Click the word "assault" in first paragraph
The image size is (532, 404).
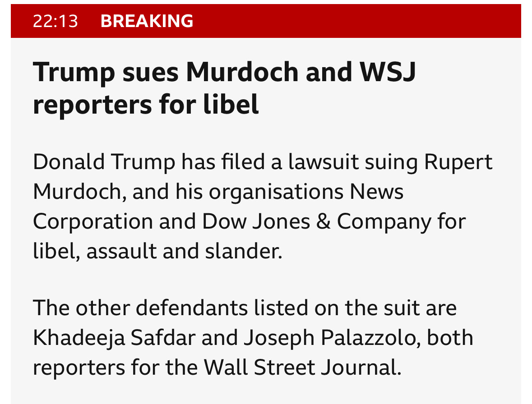[121, 251]
